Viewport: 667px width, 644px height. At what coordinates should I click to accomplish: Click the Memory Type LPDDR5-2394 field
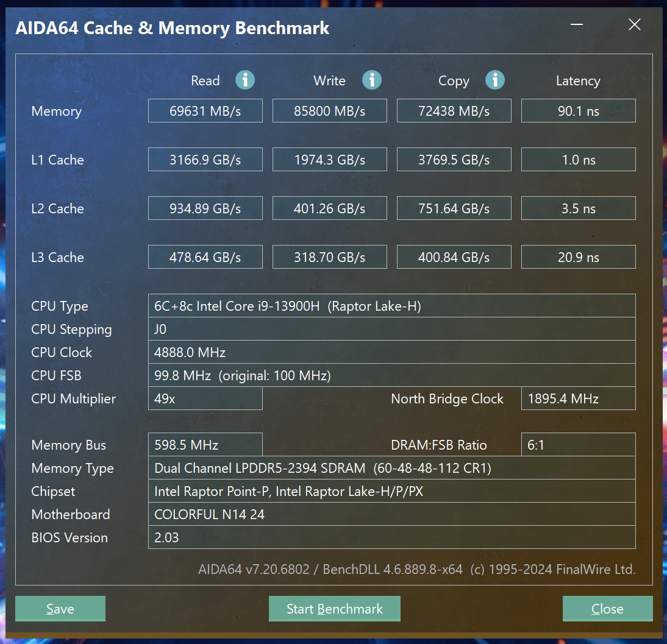pos(392,468)
